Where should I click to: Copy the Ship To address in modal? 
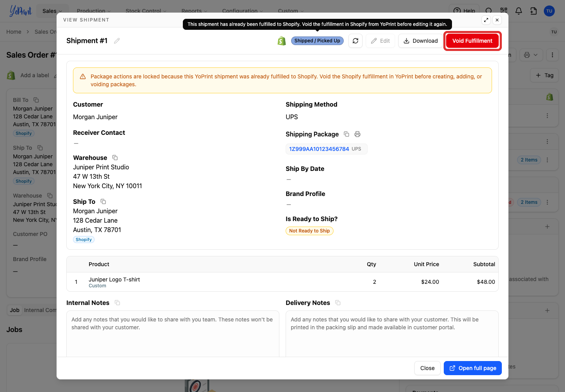[x=103, y=201]
